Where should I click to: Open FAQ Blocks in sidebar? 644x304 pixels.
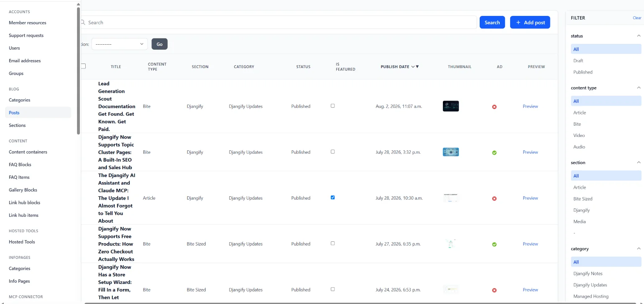point(20,165)
